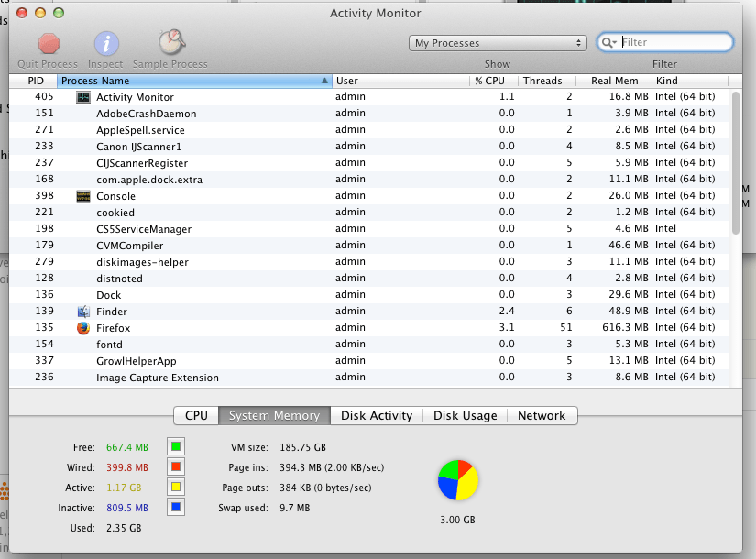Sort by PID column header
The width and height of the screenshot is (756, 559).
pos(33,81)
